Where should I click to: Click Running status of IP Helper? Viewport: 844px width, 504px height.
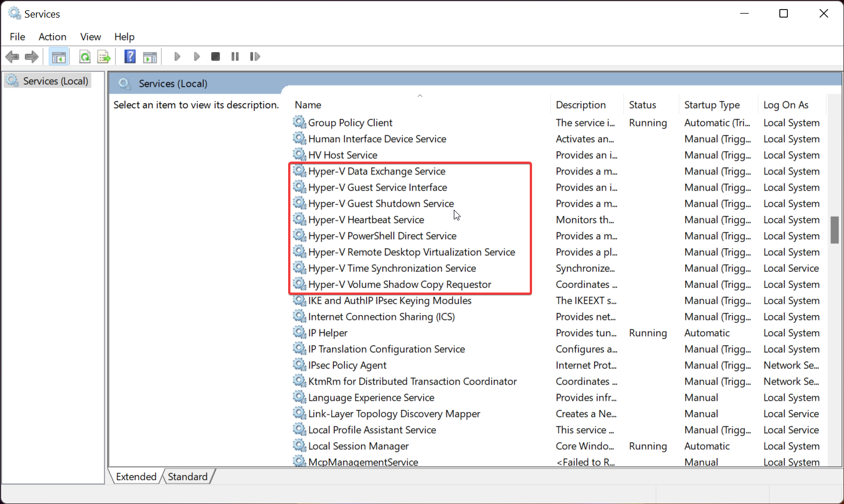648,333
